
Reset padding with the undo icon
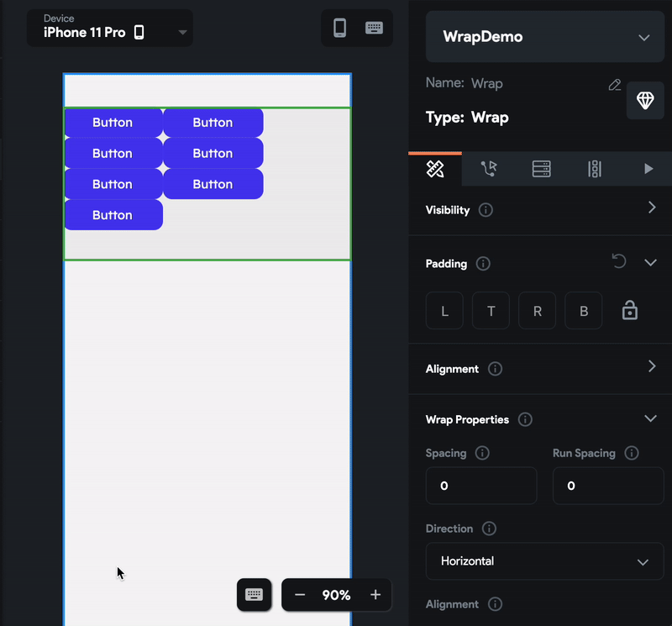[619, 261]
